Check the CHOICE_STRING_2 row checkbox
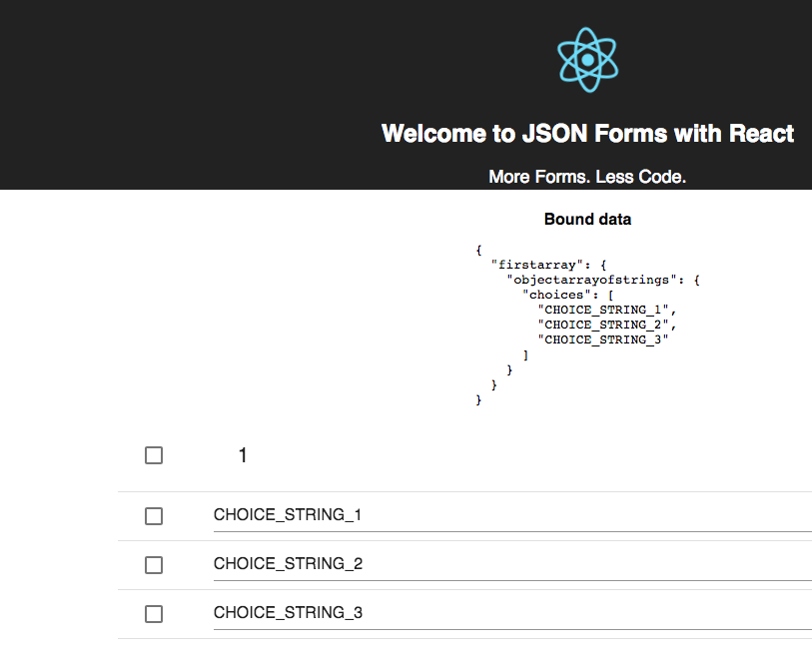The width and height of the screenshot is (812, 668). pos(154,565)
